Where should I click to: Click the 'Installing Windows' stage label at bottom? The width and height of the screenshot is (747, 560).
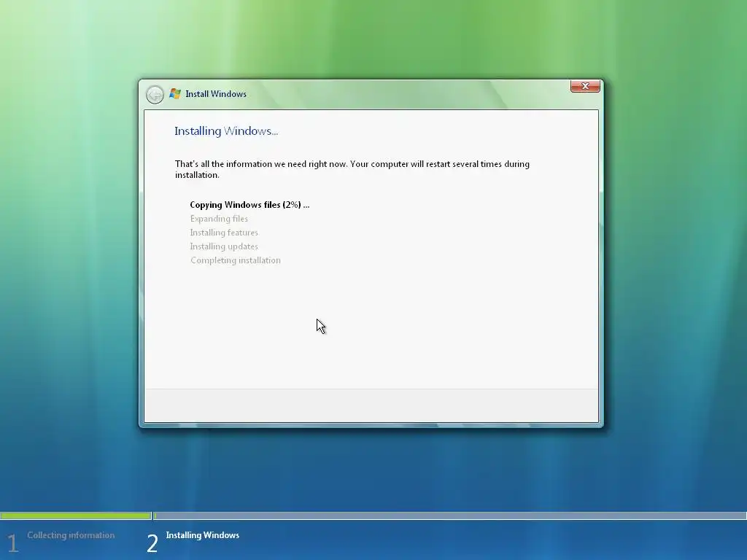pos(203,534)
